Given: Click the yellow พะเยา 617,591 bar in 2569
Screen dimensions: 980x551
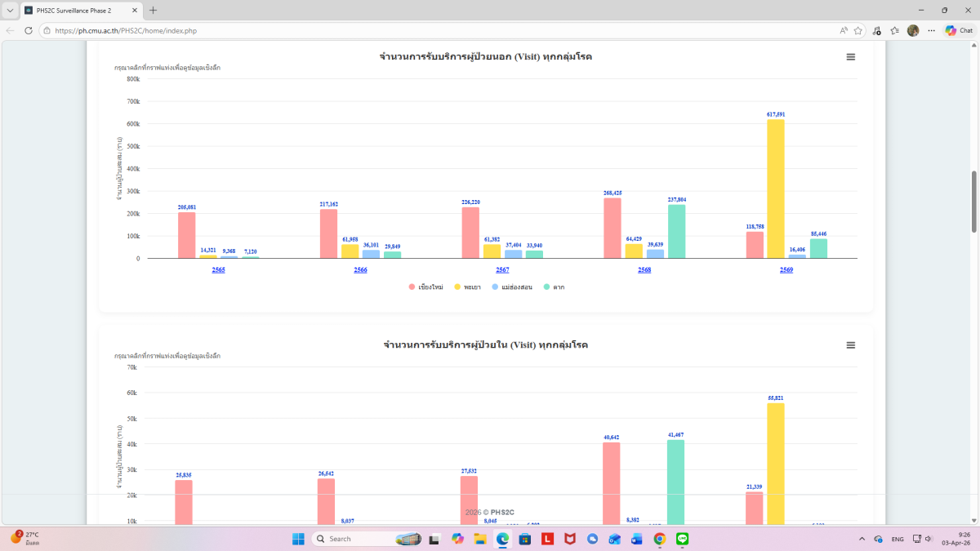Looking at the screenshot, I should click(x=775, y=189).
